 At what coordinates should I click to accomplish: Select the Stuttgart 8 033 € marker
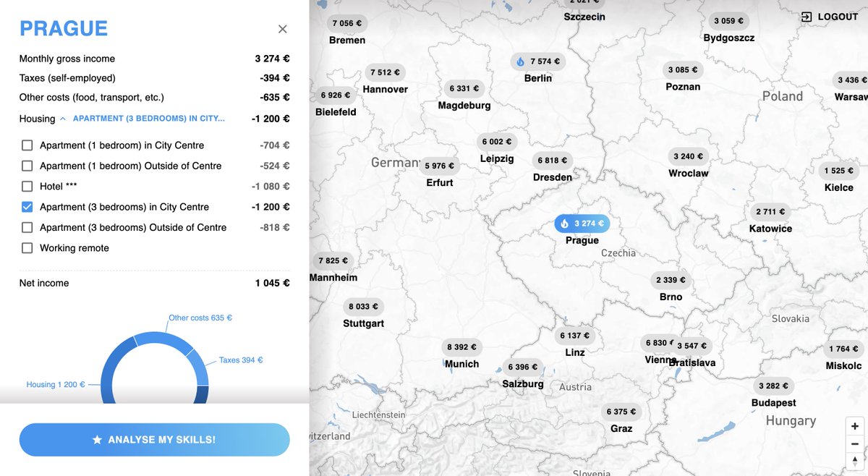click(x=363, y=307)
